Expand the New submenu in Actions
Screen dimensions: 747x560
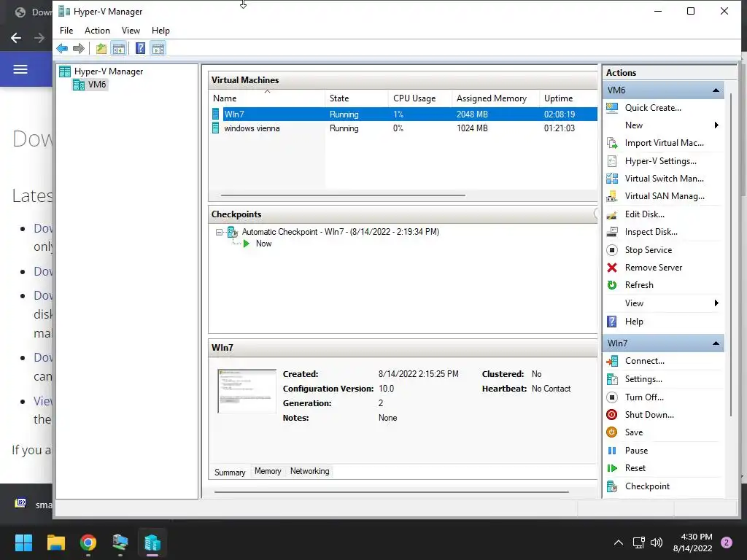pos(716,125)
